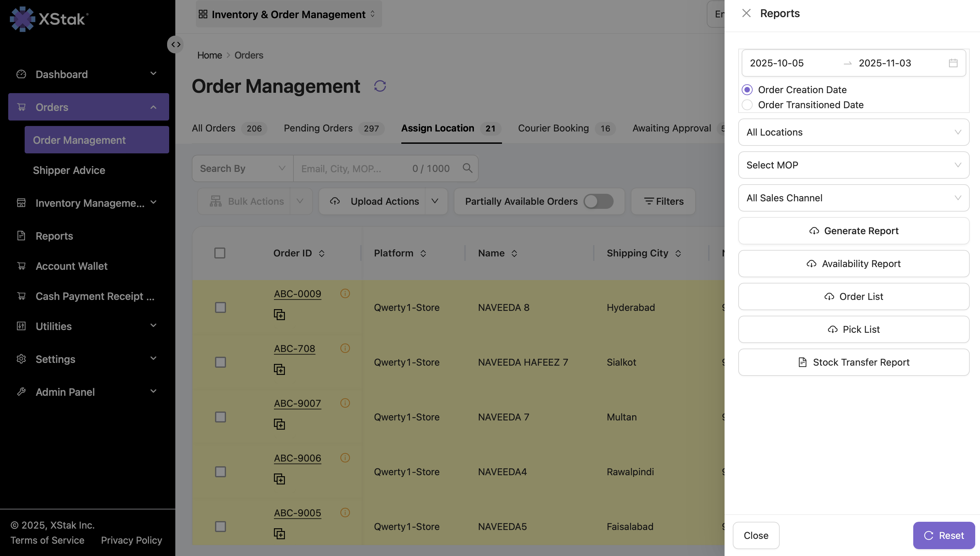
Task: Check the select-all checkbox in table header
Action: point(219,253)
